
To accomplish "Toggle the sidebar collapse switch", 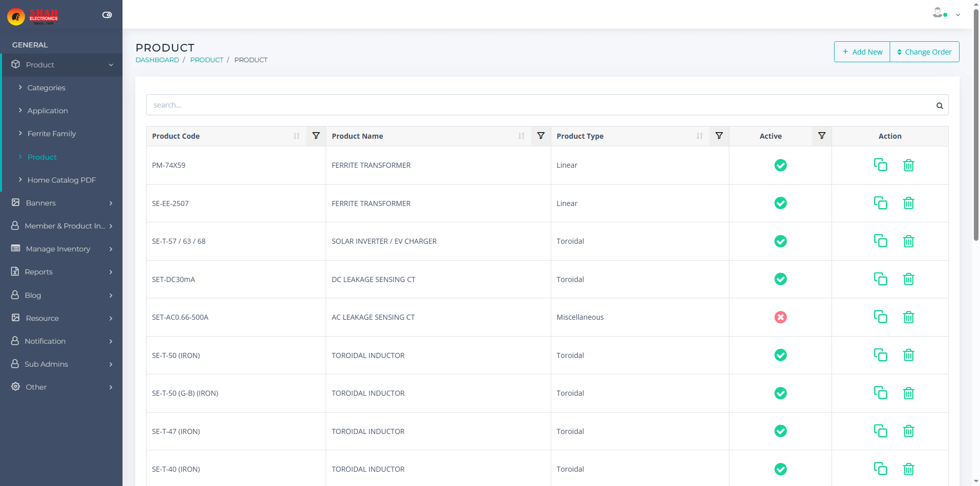I will 107,15.
